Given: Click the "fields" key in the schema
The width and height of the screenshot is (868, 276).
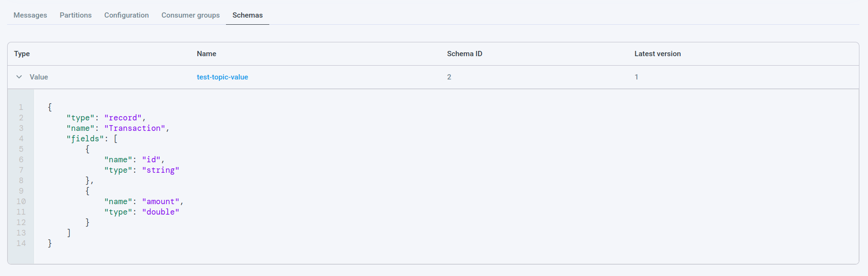Looking at the screenshot, I should point(85,138).
